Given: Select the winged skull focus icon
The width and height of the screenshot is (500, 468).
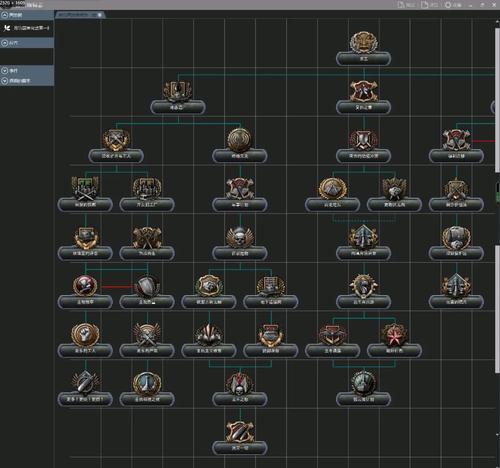Looking at the screenshot, I should 240,237.
